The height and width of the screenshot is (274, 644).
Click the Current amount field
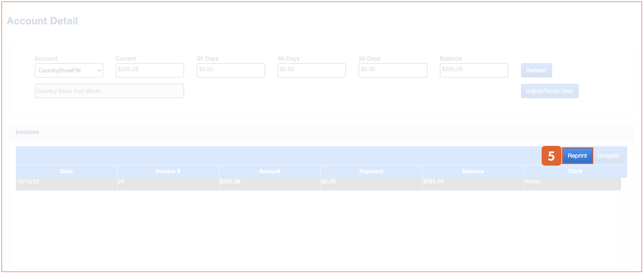[x=150, y=70]
